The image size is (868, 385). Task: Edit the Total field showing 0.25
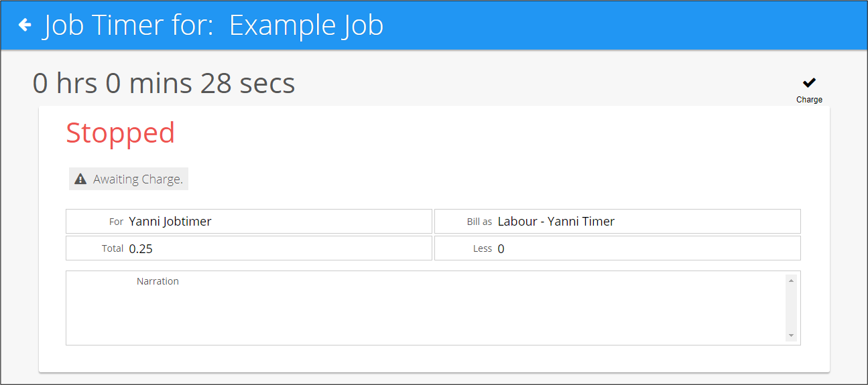point(249,248)
